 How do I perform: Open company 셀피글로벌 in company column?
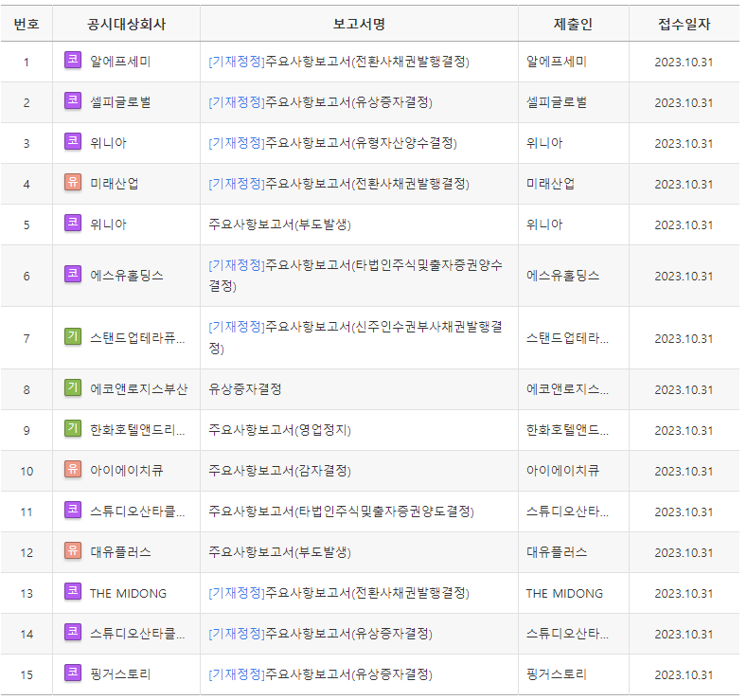tap(120, 102)
